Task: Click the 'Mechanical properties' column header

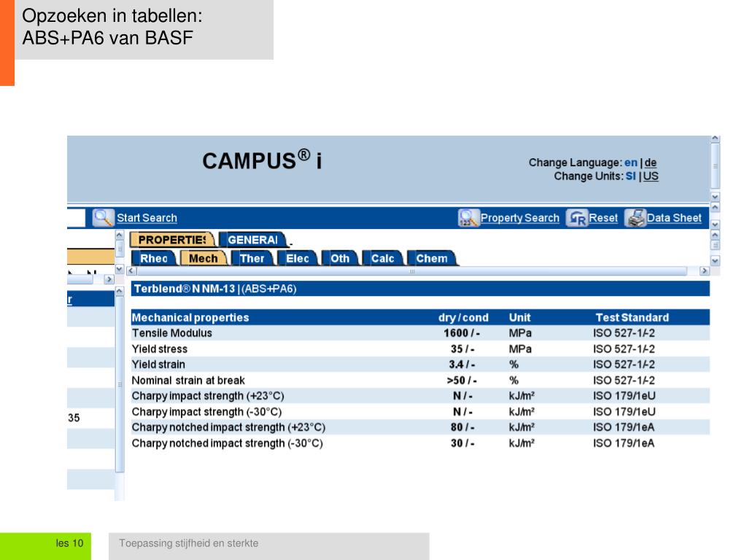Action: point(190,318)
